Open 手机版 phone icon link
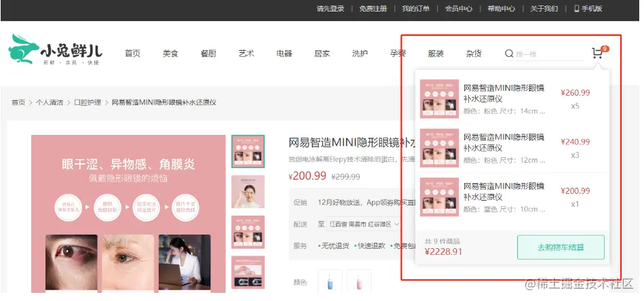644x301 pixels. [588, 9]
